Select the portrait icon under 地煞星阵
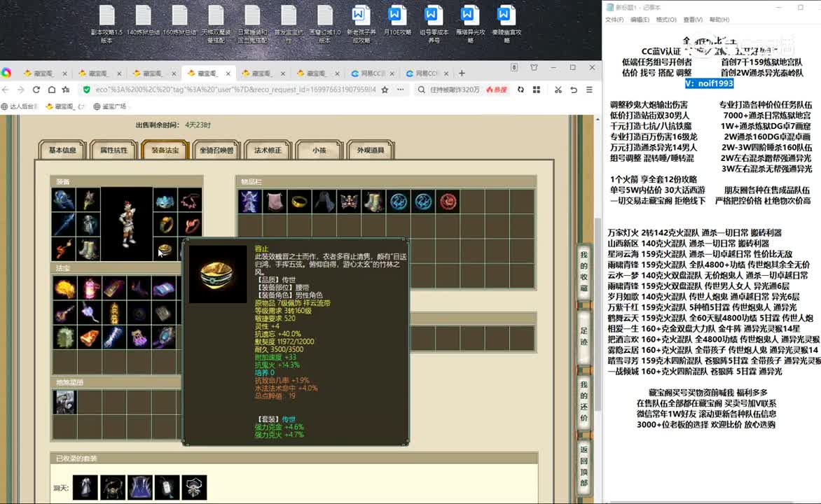The width and height of the screenshot is (821, 504). pos(64,402)
